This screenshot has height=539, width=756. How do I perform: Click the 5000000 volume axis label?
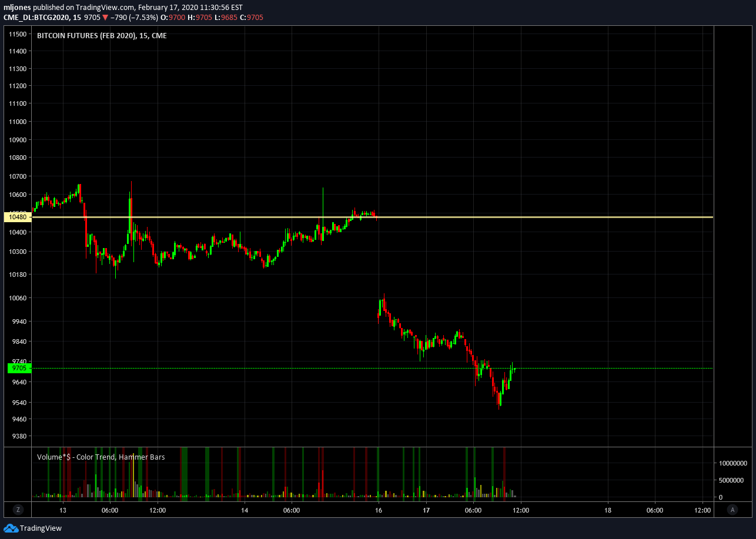coord(732,480)
